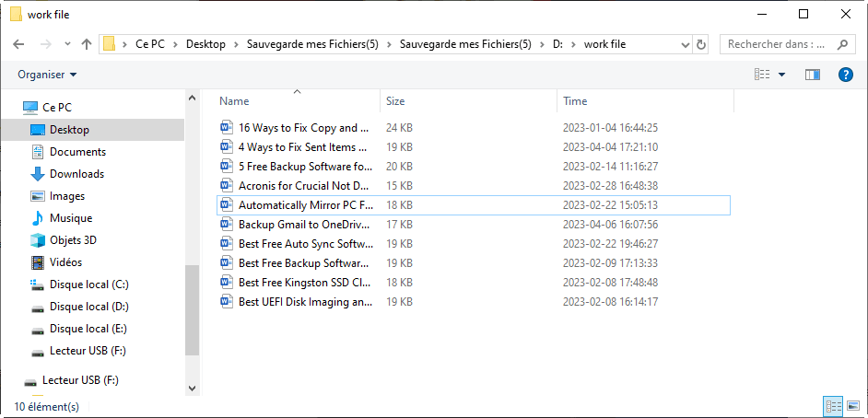This screenshot has width=868, height=418.
Task: Switch to large thumbnails view in status bar
Action: point(853,405)
